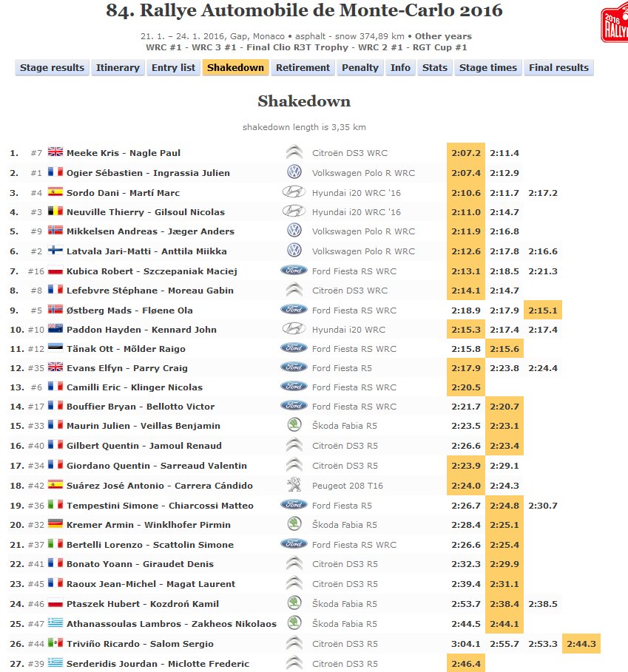This screenshot has width=628, height=672.
Task: Open the Stats tab
Action: pos(435,68)
